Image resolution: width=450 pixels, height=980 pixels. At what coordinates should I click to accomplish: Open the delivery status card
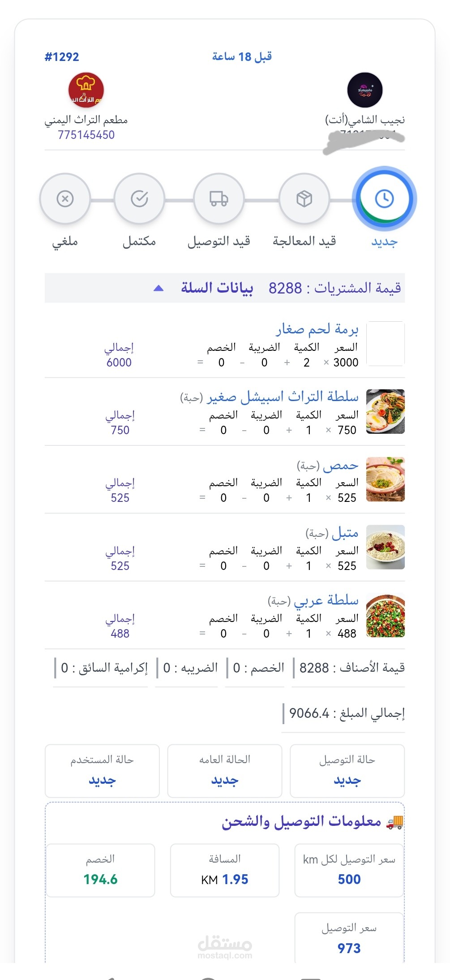[x=347, y=771]
